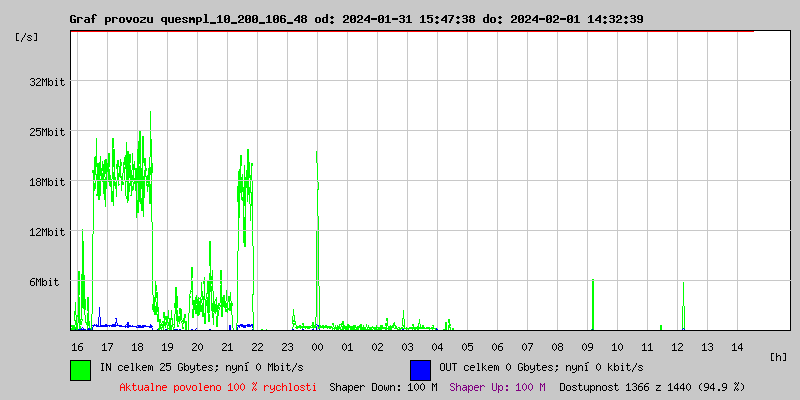This screenshot has height=400, width=800.
Task: Click the 25Mbit y-axis label
Action: click(47, 132)
